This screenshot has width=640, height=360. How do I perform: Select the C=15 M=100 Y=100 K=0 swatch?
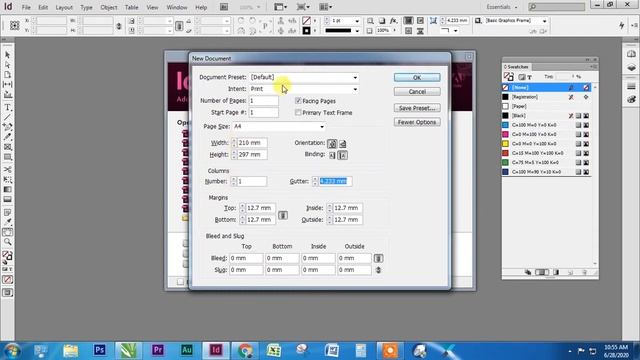(546, 153)
